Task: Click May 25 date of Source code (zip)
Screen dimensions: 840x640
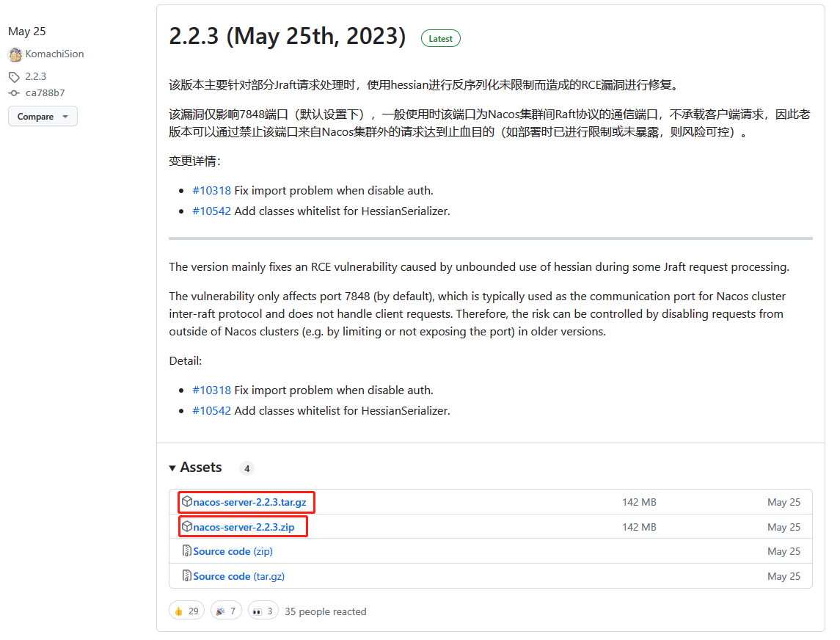Action: coord(784,551)
